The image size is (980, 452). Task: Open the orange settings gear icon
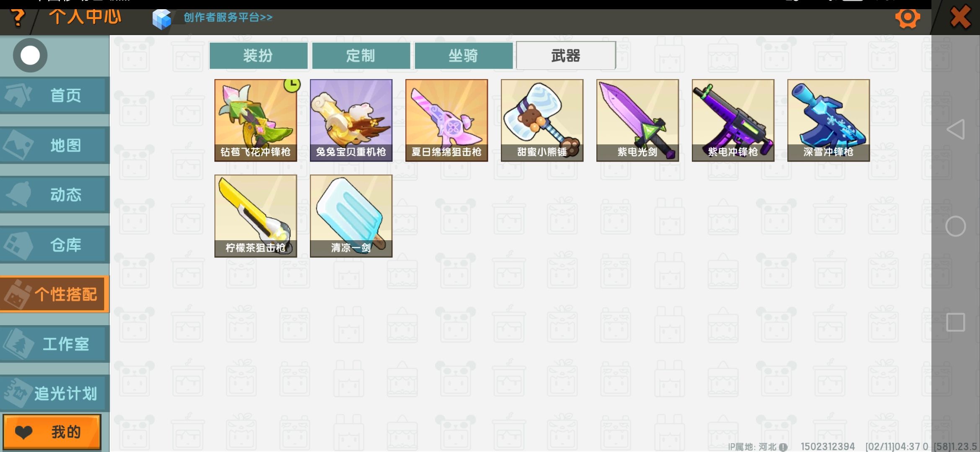[x=908, y=18]
